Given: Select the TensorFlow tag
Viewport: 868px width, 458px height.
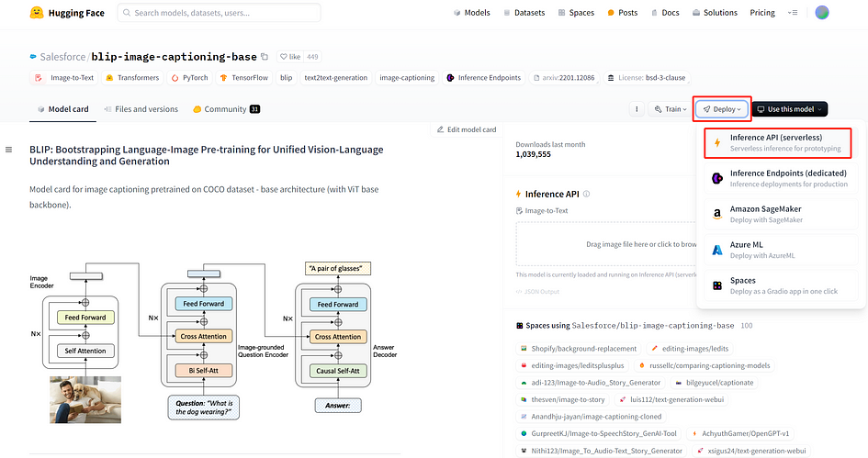Looking at the screenshot, I should [244, 78].
